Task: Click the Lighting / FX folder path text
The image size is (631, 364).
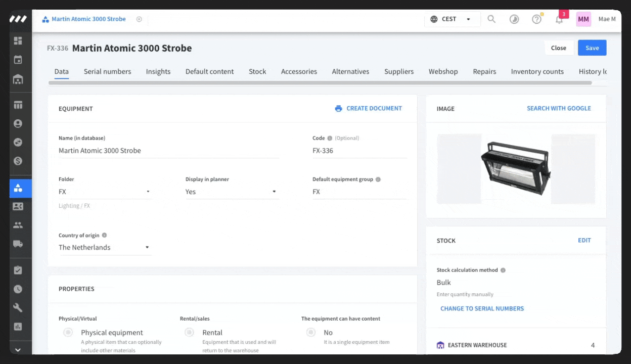Action: coord(74,206)
